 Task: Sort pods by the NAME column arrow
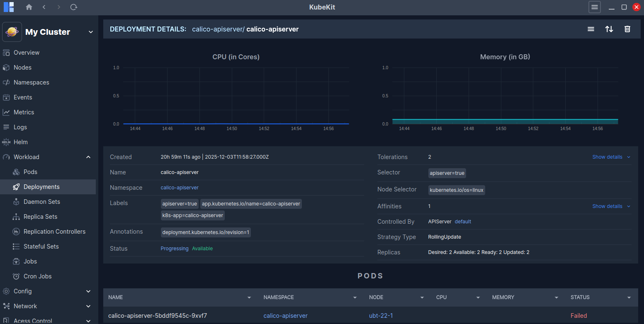click(x=249, y=297)
